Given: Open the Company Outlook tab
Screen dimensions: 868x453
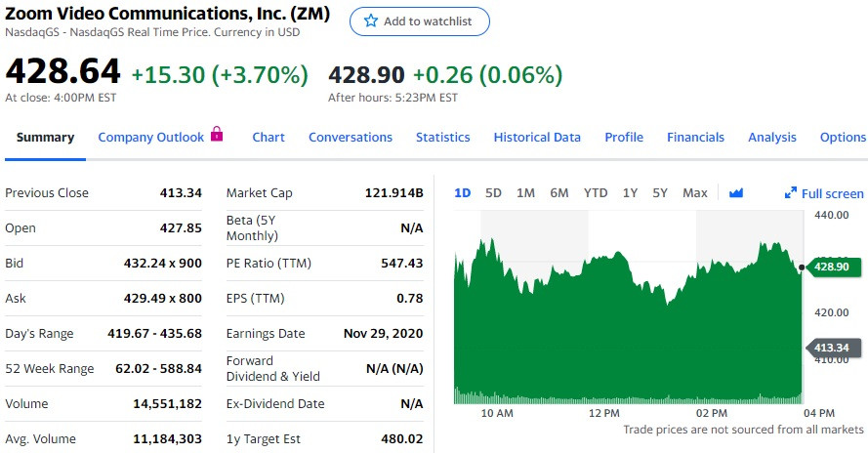Looking at the screenshot, I should [151, 138].
